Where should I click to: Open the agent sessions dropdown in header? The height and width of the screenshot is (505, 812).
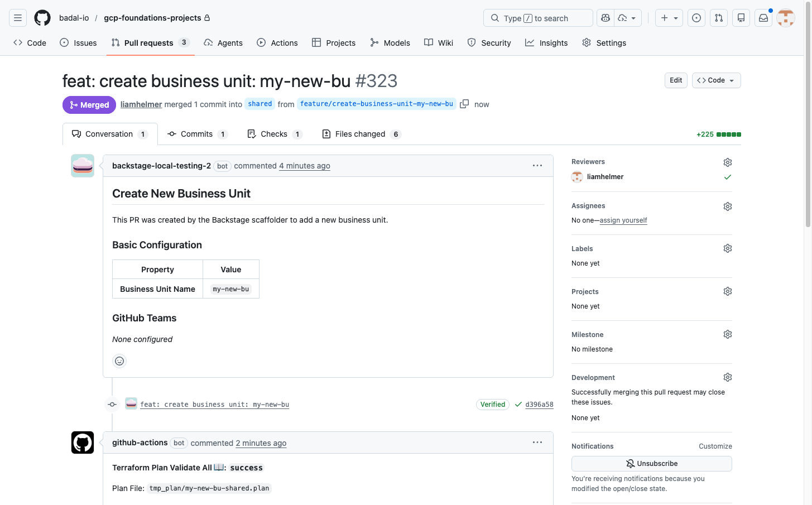(628, 18)
